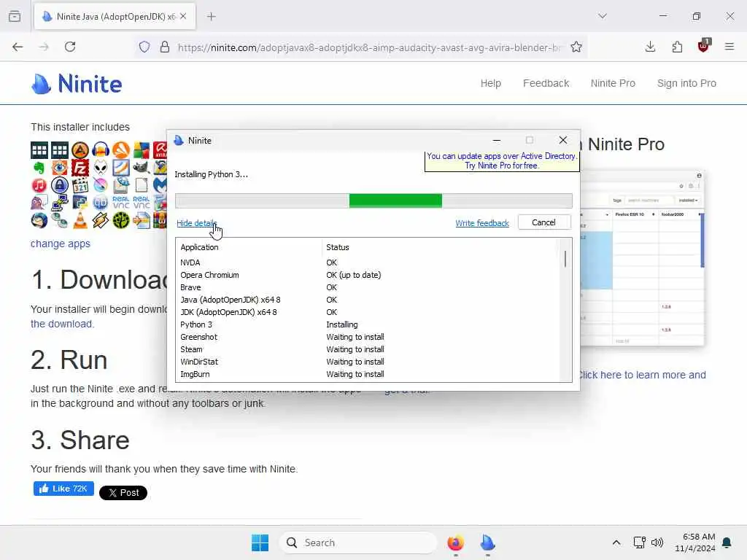Click the Thunderbird mail icon
This screenshot has width=747, height=560.
click(x=39, y=220)
